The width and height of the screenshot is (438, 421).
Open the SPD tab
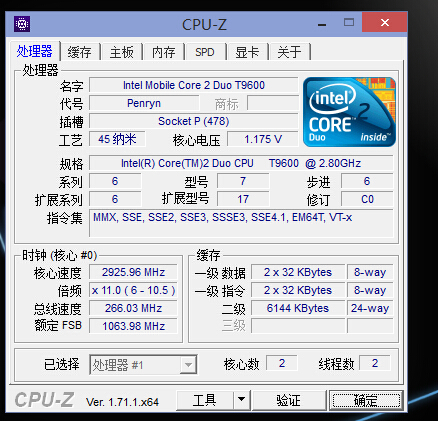[x=205, y=52]
